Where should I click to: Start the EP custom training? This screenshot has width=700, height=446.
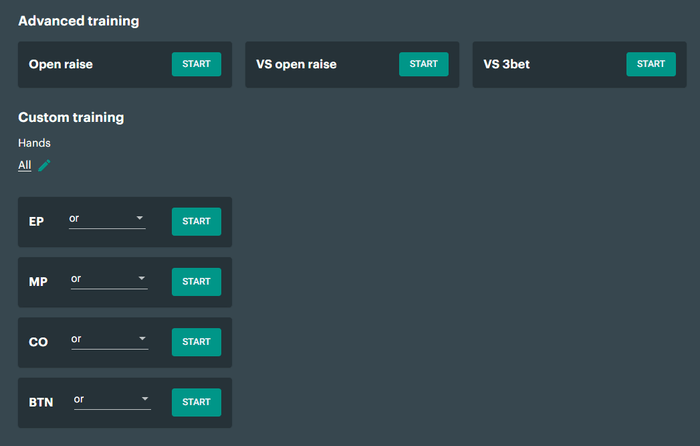(196, 221)
